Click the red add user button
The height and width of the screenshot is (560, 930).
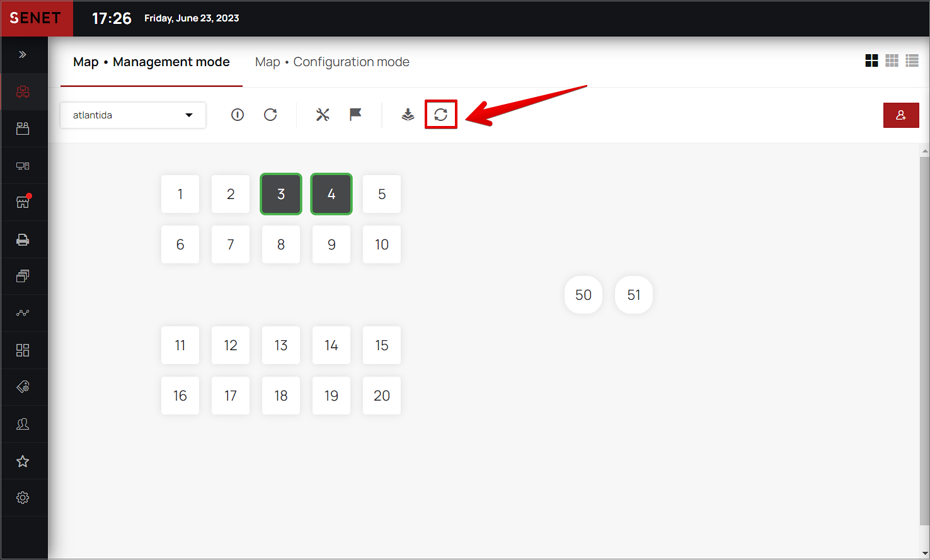[900, 115]
